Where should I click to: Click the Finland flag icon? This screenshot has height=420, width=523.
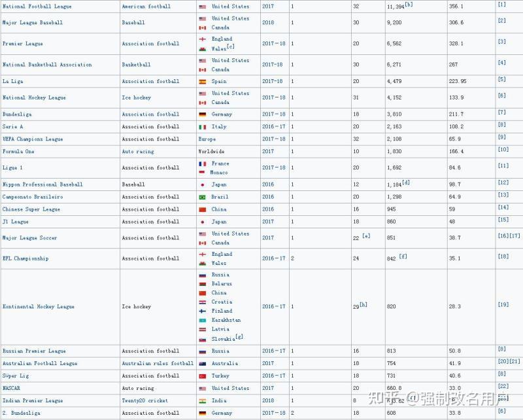click(203, 311)
